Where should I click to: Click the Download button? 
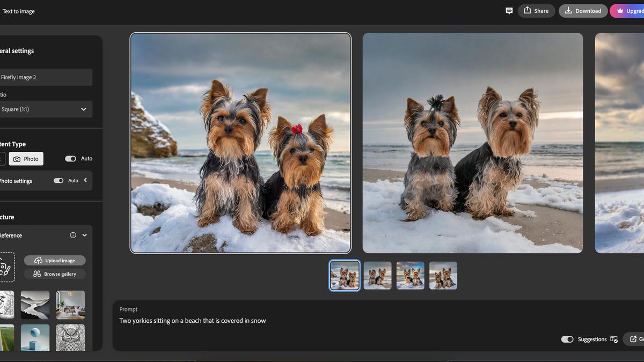pos(583,11)
